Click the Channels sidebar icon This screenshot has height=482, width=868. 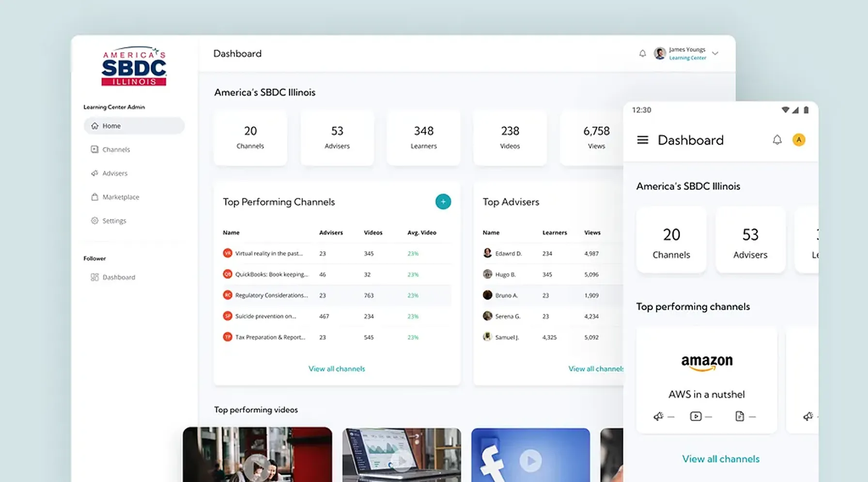coord(94,150)
